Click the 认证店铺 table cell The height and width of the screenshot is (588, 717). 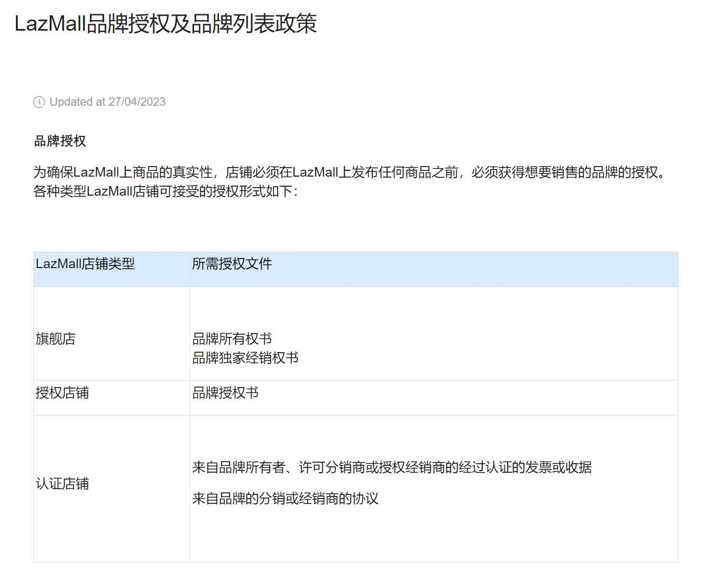click(x=62, y=483)
